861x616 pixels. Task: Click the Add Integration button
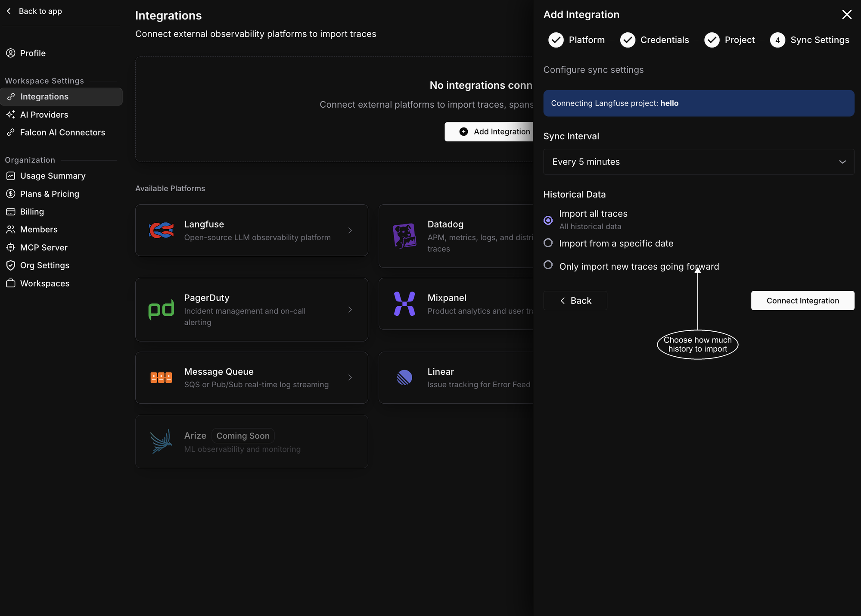point(489,132)
